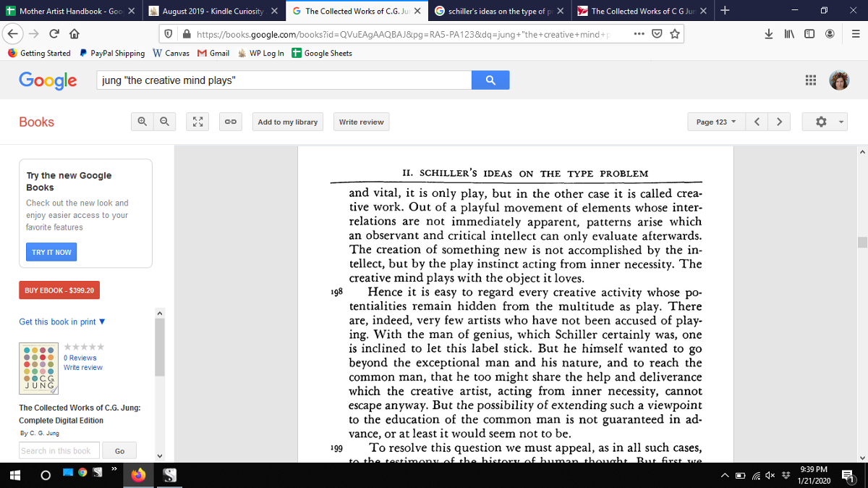Screen dimensions: 868x488
Task: Bookmark this page with the star icon
Action: pos(675,34)
